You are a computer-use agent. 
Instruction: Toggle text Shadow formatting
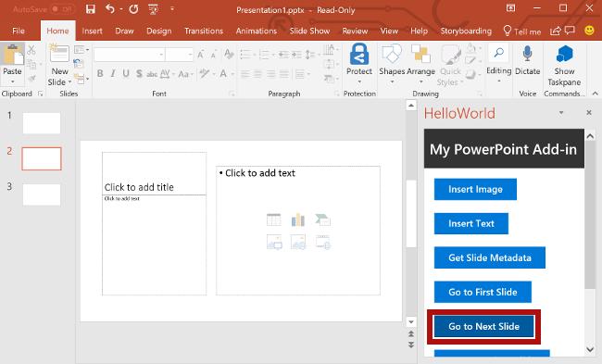click(x=139, y=73)
